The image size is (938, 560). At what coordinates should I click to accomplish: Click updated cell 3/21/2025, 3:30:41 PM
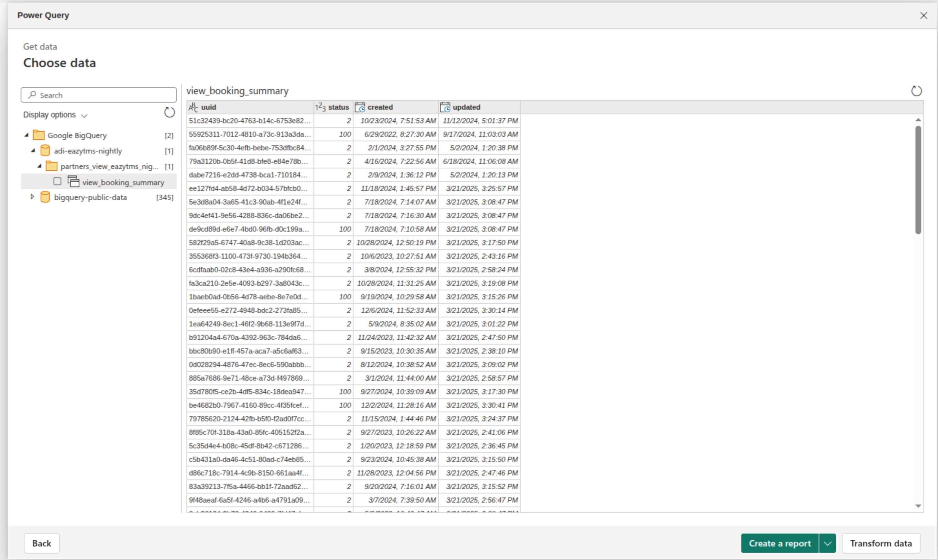tap(479, 405)
